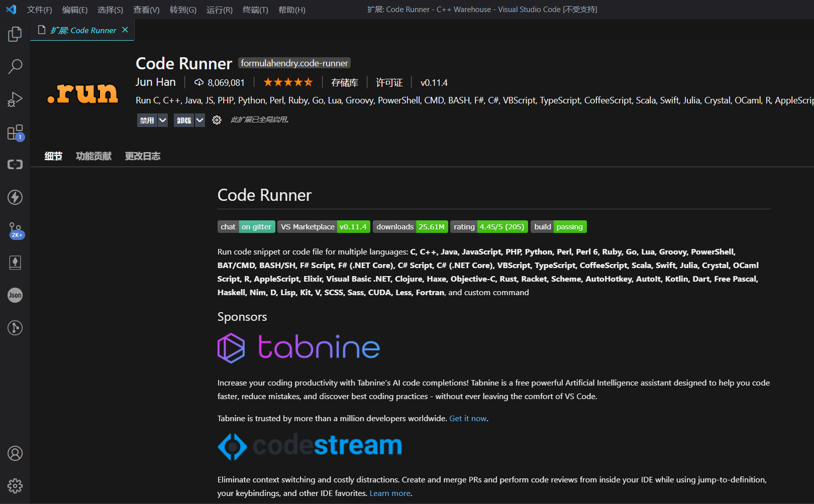Screen dimensions: 814x504
Task: Open the 文件(F) menu
Action: [x=39, y=10]
